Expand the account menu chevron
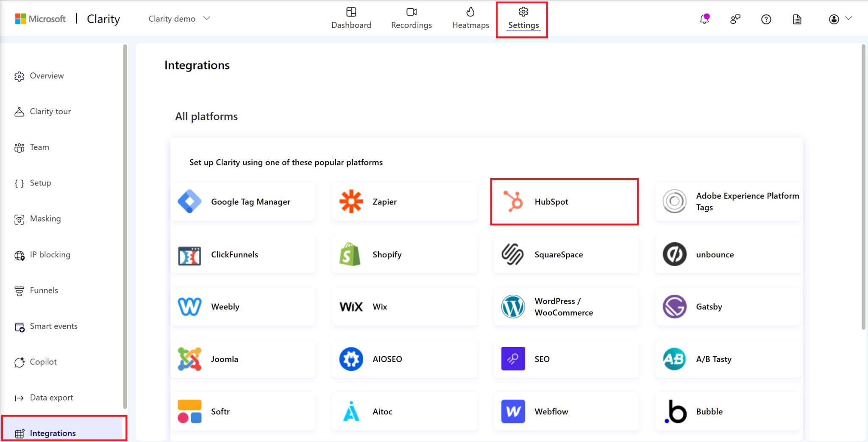Viewport: 868px width, 442px height. click(x=849, y=19)
